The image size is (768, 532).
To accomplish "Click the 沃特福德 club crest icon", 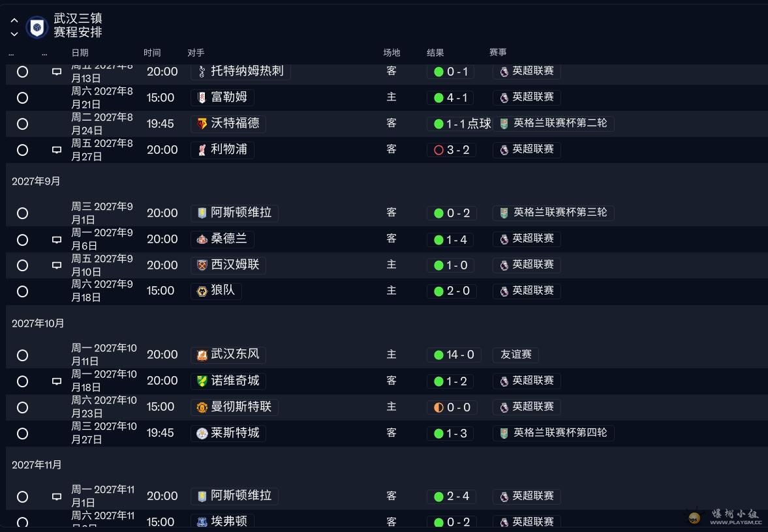I will point(202,124).
